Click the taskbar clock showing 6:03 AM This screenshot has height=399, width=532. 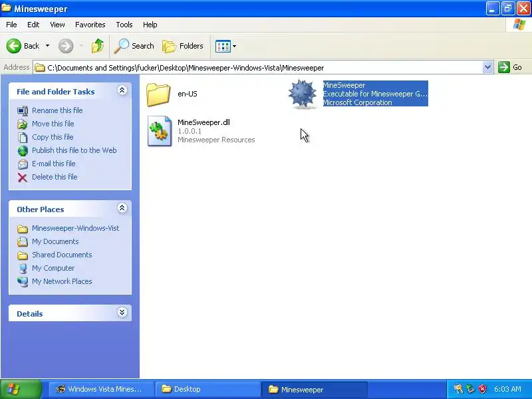(x=507, y=389)
